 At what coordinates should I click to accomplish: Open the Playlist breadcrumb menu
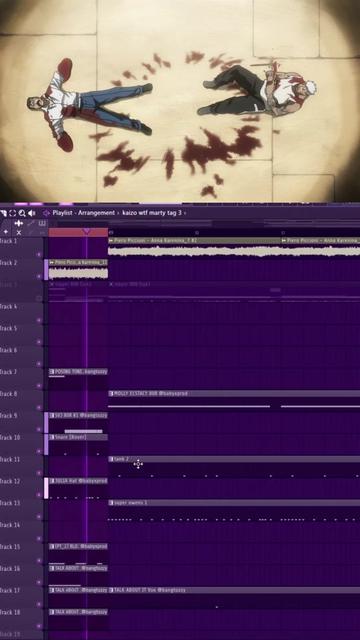63,213
